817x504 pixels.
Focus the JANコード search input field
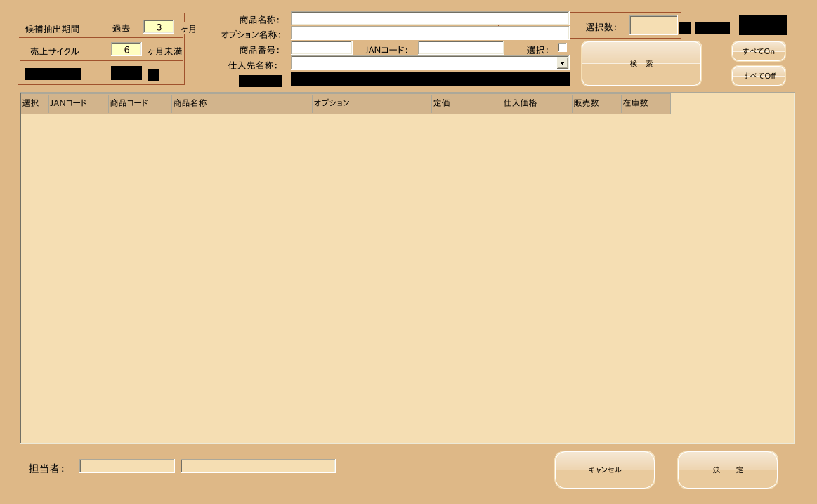click(461, 48)
